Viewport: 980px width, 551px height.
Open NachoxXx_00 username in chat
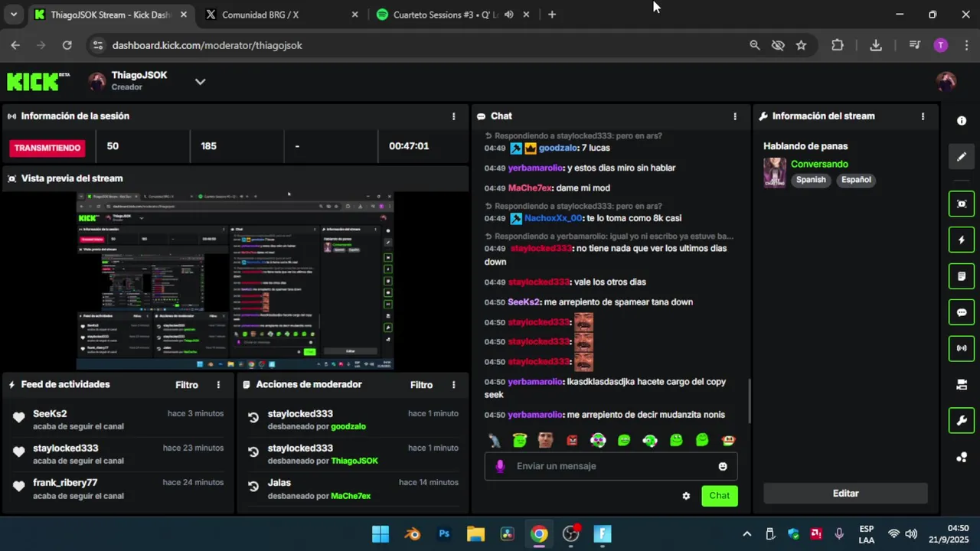coord(553,218)
